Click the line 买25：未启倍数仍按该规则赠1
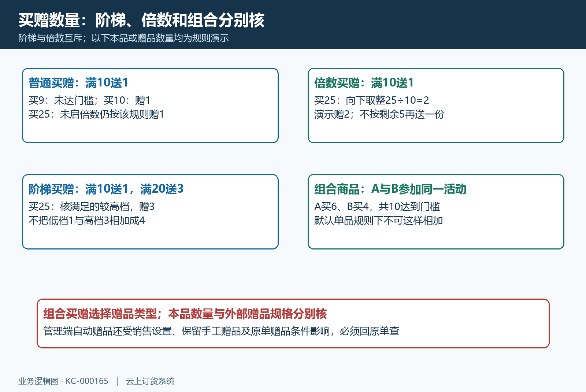The image size is (586, 392). [x=96, y=114]
